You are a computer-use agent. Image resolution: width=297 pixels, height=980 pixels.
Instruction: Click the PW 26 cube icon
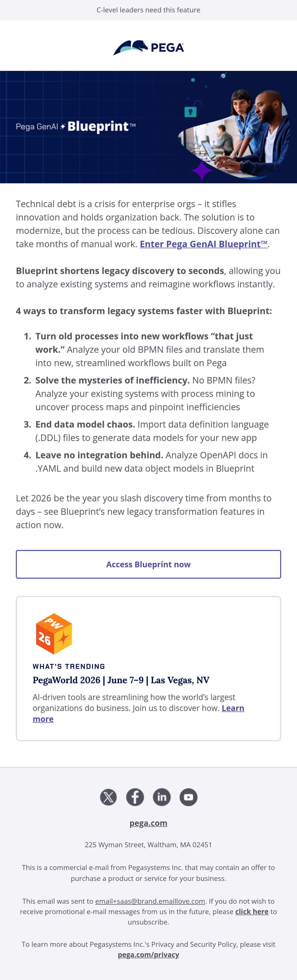coord(54,634)
